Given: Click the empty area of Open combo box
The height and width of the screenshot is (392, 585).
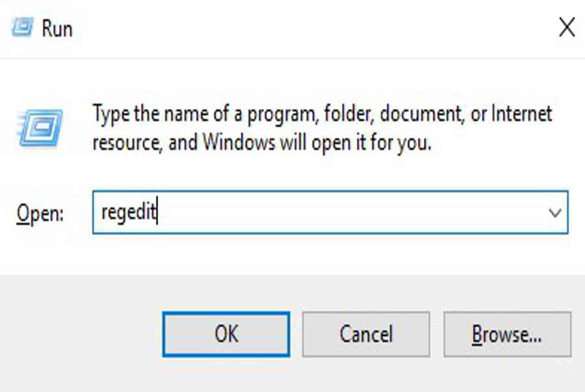Looking at the screenshot, I should tap(351, 212).
